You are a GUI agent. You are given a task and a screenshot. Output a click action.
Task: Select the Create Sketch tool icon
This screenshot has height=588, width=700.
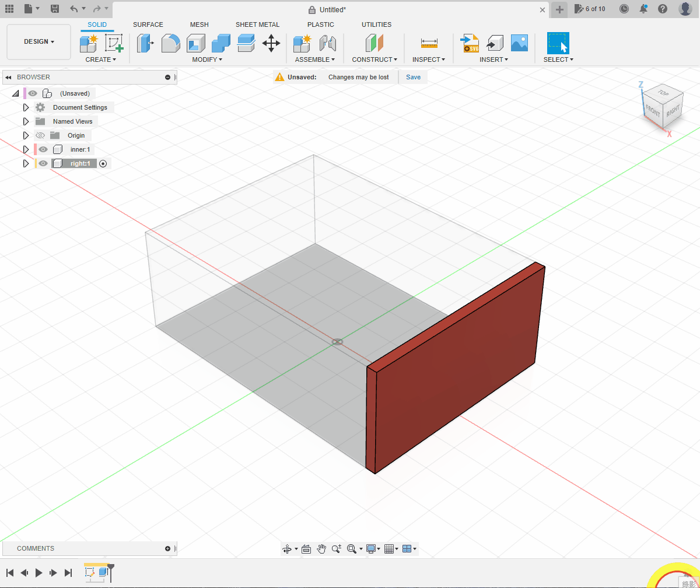114,43
